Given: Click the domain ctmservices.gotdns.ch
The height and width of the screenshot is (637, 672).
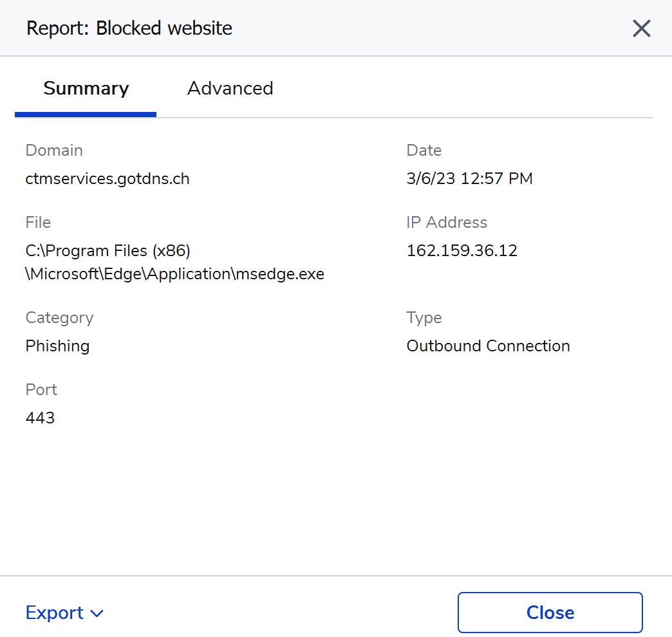Looking at the screenshot, I should pyautogui.click(x=107, y=178).
